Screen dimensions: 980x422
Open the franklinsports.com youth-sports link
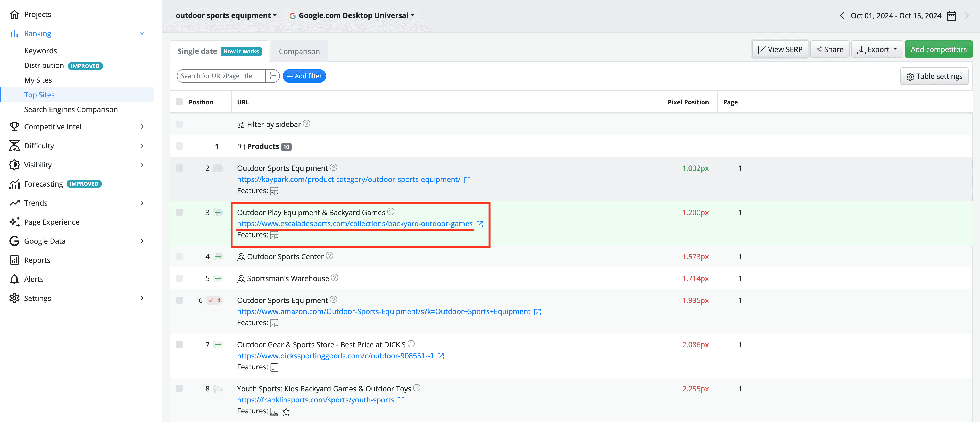tap(315, 400)
